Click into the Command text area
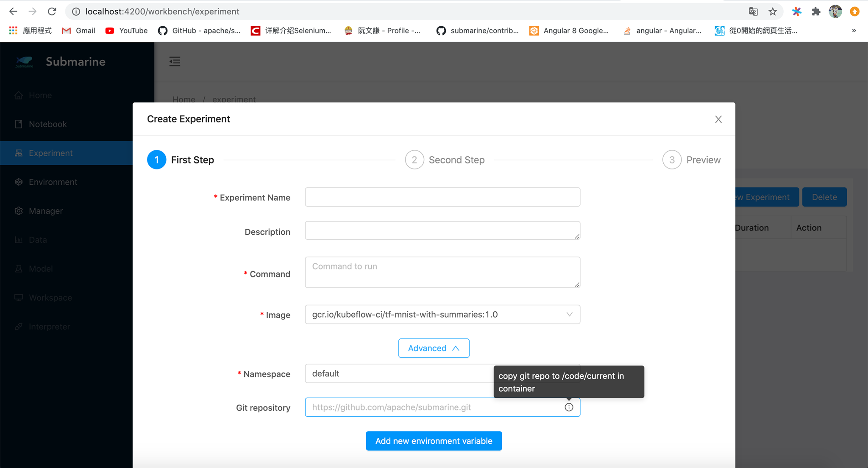 tap(442, 272)
